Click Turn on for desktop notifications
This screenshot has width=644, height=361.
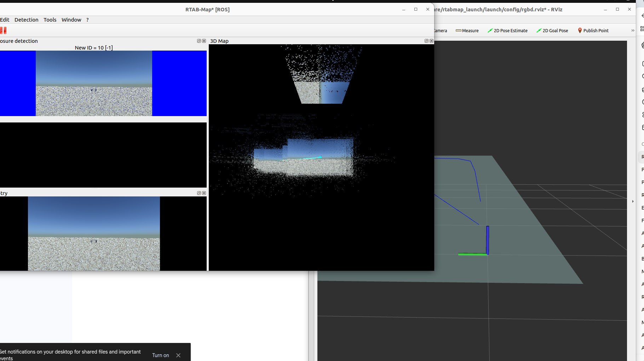[x=160, y=355]
